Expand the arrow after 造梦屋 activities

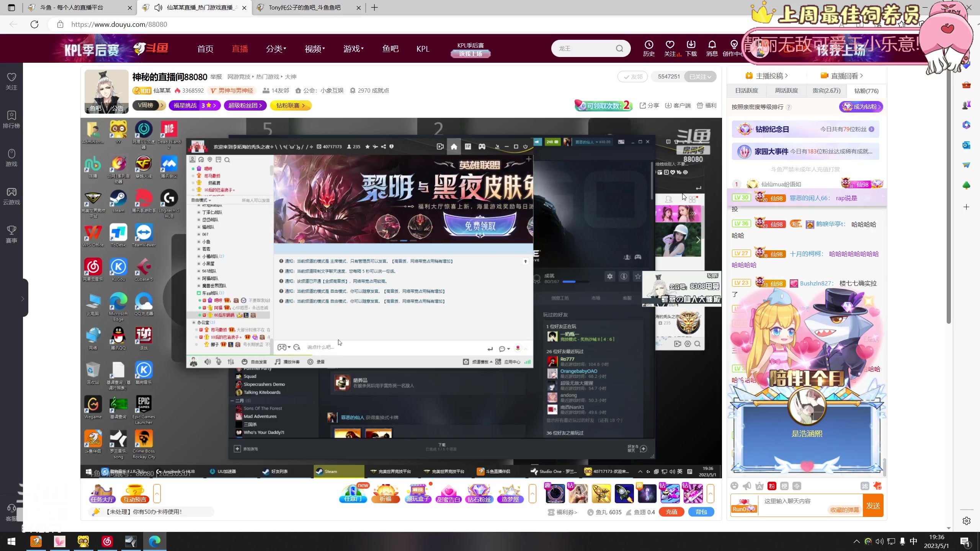point(532,494)
